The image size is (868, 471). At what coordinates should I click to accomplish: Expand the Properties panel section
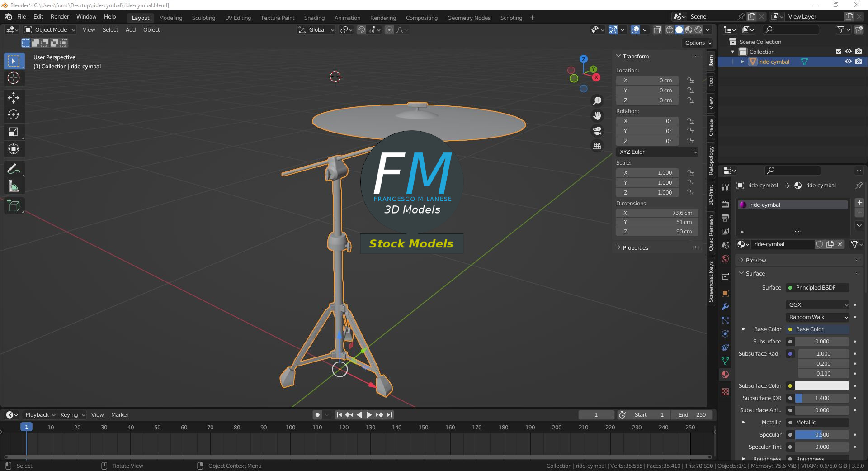tap(635, 248)
